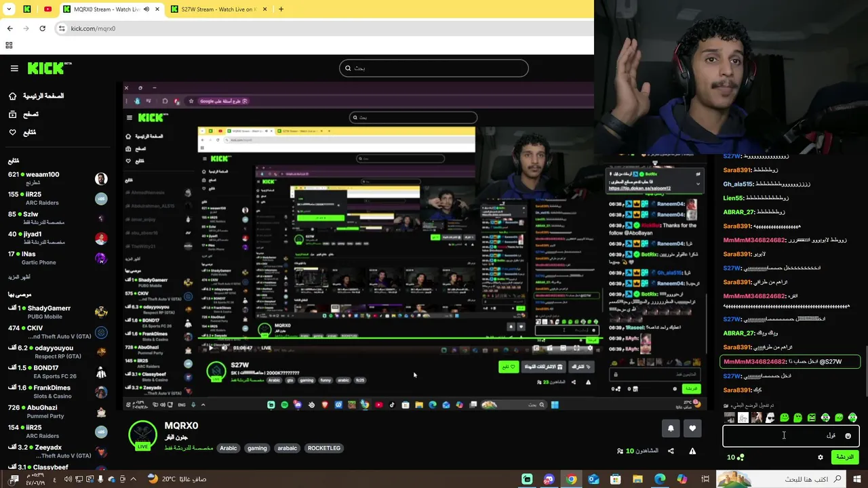Open Outlook from the taskbar
The image size is (868, 488).
(x=594, y=479)
